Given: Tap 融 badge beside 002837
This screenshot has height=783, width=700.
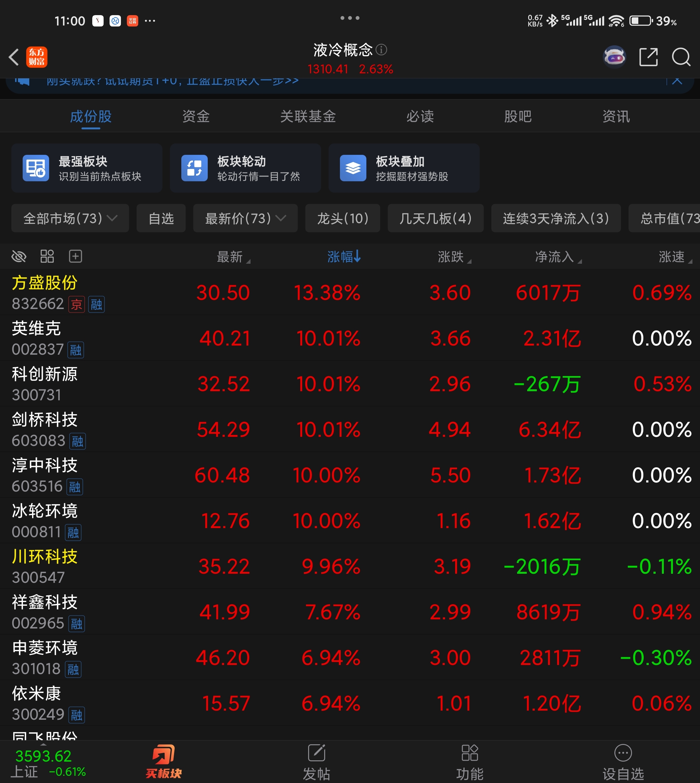Looking at the screenshot, I should 76,350.
